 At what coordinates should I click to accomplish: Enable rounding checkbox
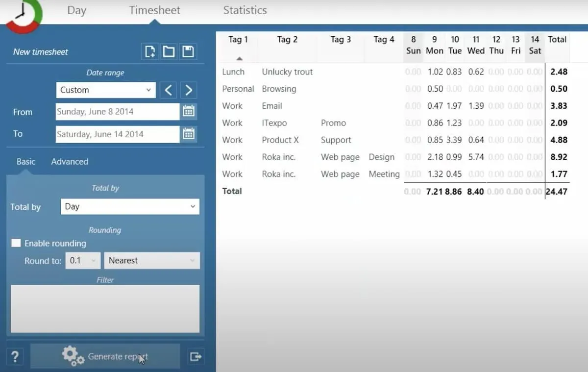pos(16,243)
